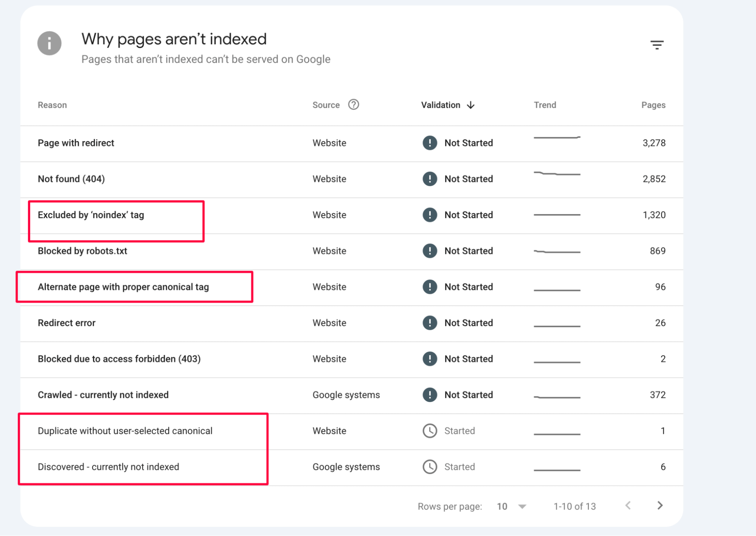The image size is (756, 536).
Task: Click the trend sparkline for Page with redirect
Action: (x=557, y=138)
